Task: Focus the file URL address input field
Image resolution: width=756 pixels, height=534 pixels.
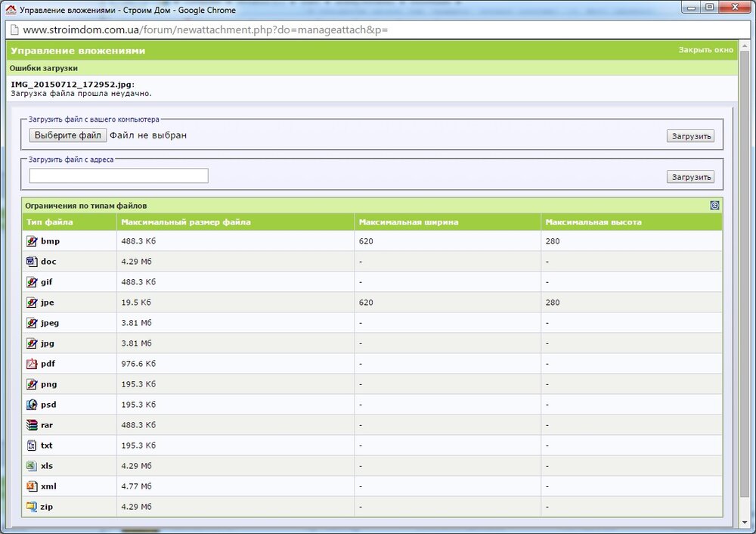Action: [x=119, y=175]
